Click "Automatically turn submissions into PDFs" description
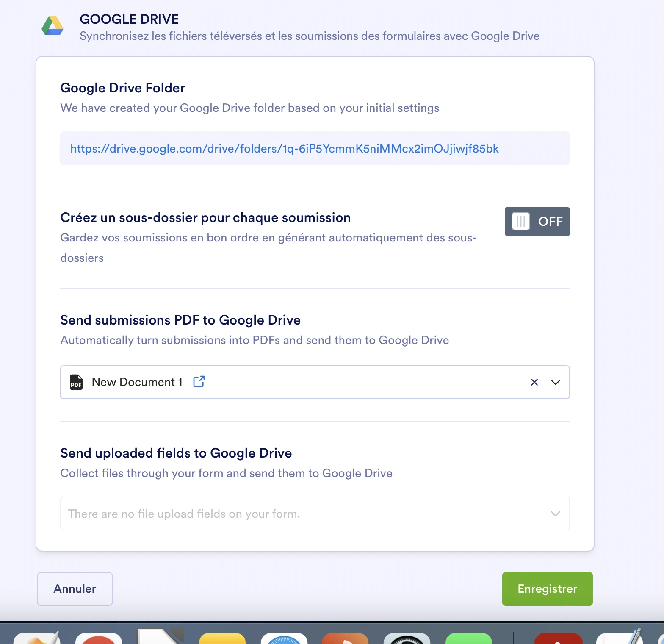This screenshot has width=664, height=644. click(255, 340)
